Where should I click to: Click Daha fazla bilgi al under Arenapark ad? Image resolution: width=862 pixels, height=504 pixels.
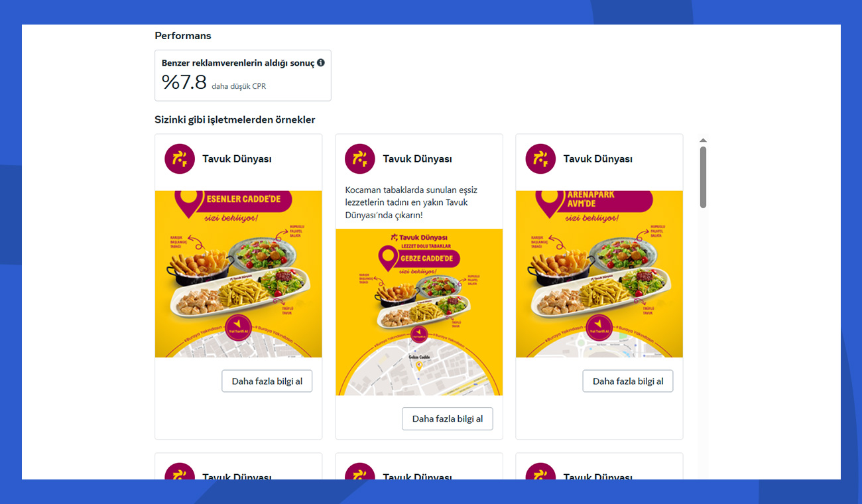(628, 381)
